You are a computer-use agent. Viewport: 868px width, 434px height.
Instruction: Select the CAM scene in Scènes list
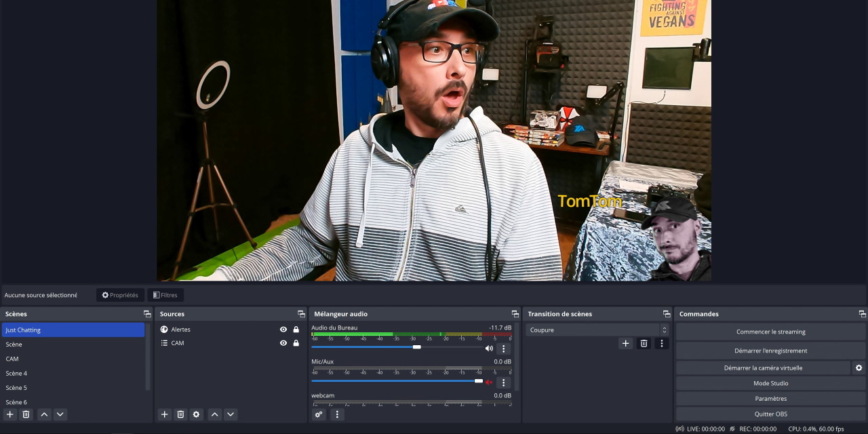(x=12, y=359)
